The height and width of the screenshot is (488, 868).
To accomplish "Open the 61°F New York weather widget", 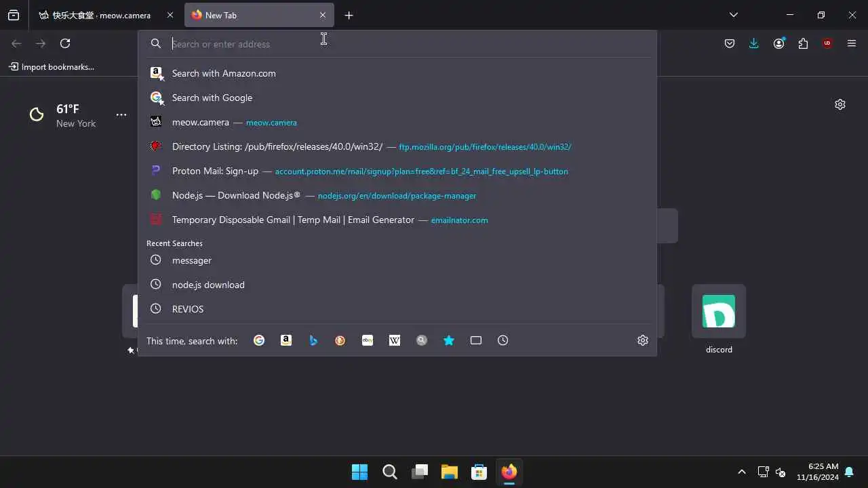I will [x=62, y=115].
